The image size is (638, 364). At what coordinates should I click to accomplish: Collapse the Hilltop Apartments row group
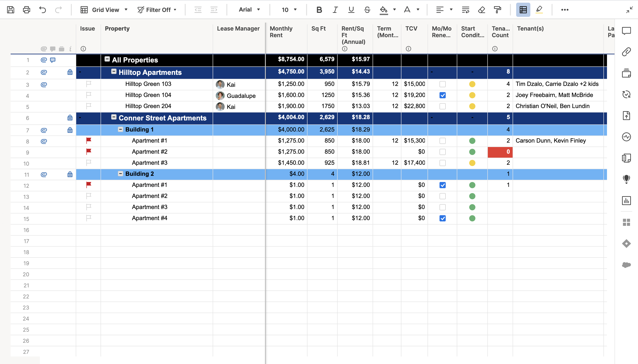point(114,72)
